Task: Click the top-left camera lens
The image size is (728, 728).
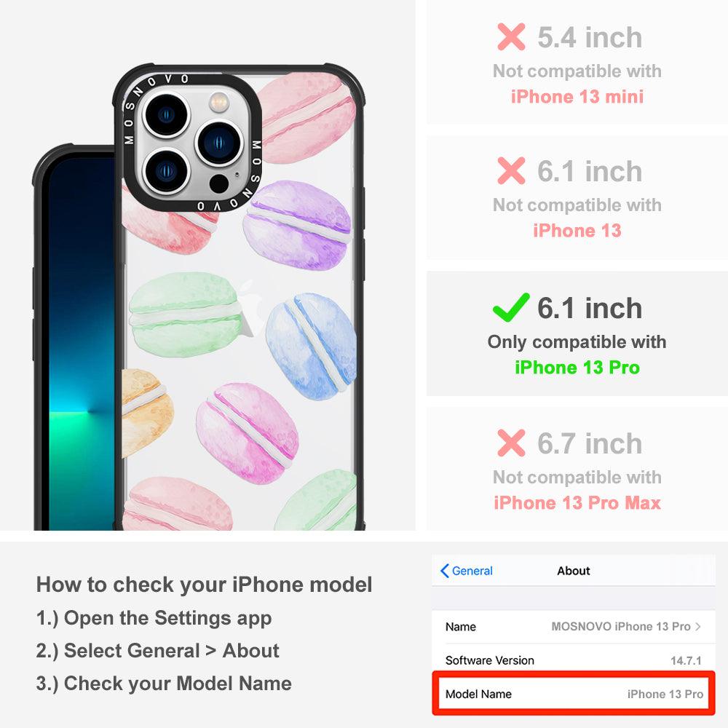Action: tap(166, 115)
